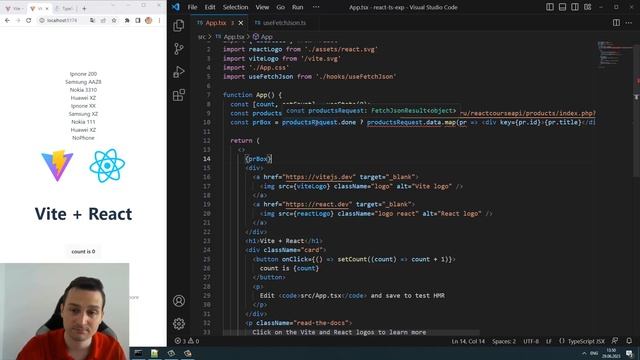
Task: Open the Run menu
Action: [x=298, y=7]
